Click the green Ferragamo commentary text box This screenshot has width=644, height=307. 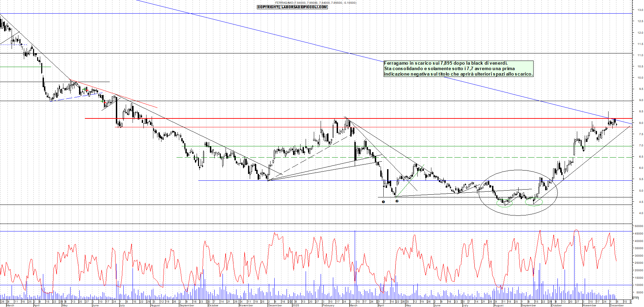coord(458,69)
